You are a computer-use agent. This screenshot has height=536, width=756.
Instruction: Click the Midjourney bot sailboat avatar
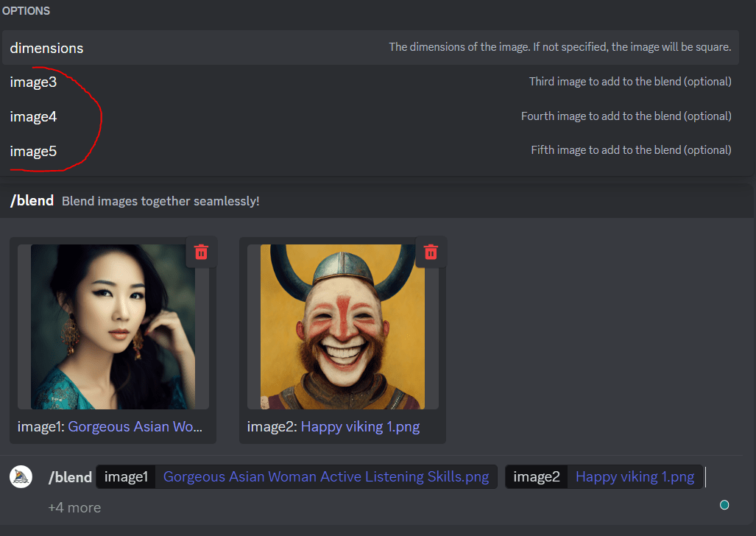coord(21,476)
